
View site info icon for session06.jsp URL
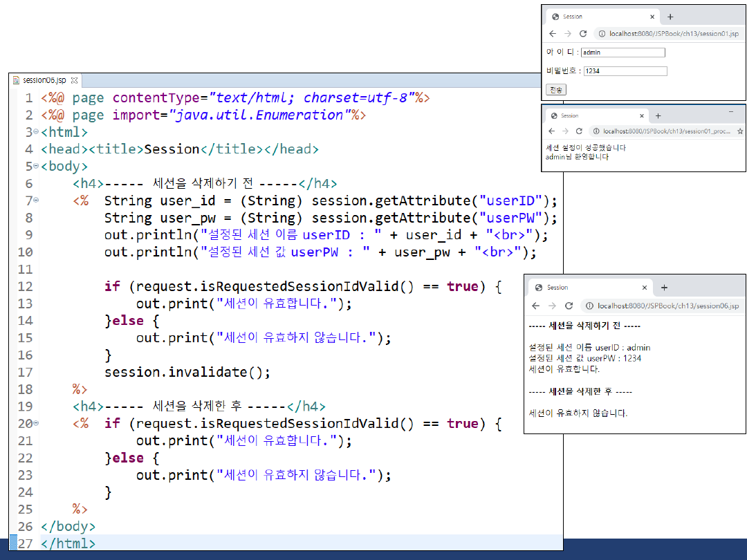pyautogui.click(x=589, y=306)
